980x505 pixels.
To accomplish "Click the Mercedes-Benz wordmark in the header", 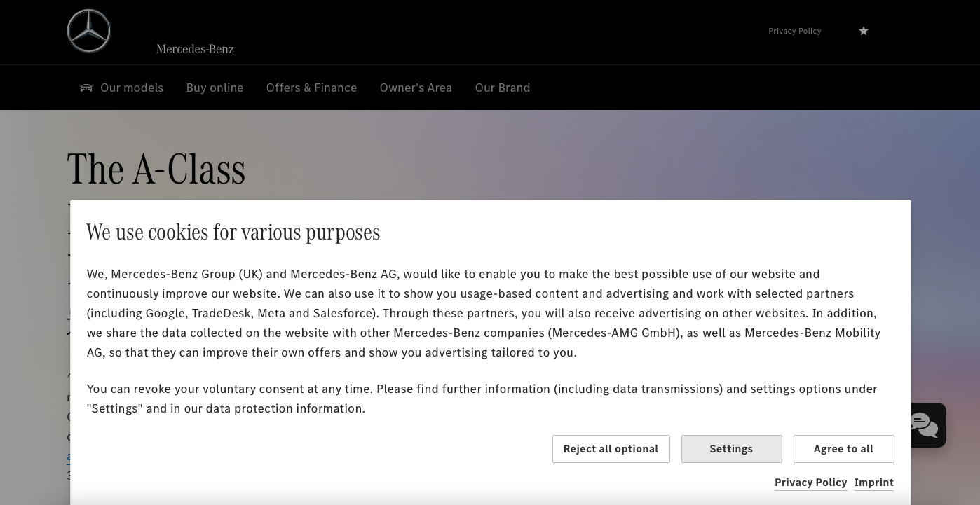I will click(195, 48).
